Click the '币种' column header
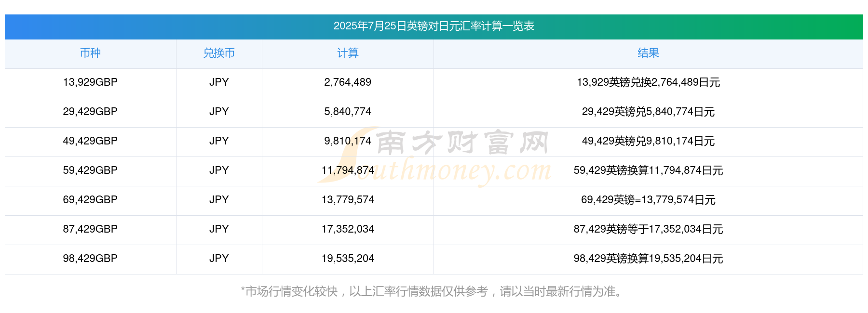Image resolution: width=868 pixels, height=313 pixels. click(x=90, y=53)
